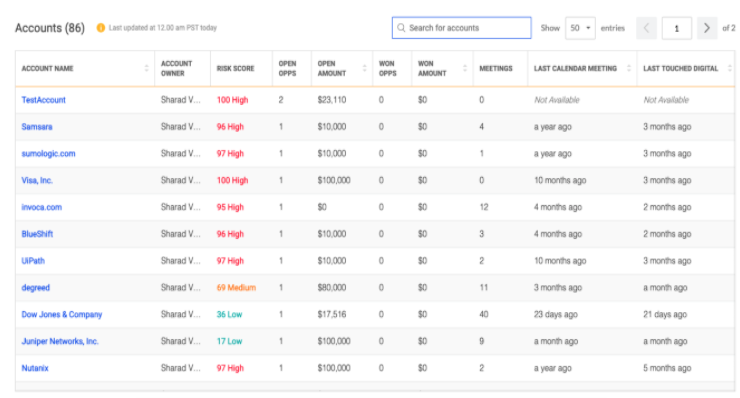Open the Nutanix account link

click(35, 368)
